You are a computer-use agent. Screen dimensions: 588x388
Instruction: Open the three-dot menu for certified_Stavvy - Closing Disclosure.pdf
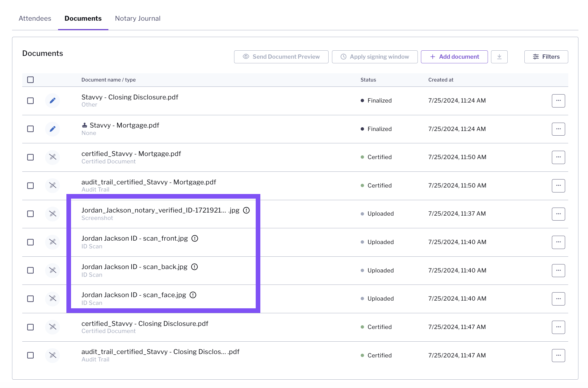click(558, 327)
